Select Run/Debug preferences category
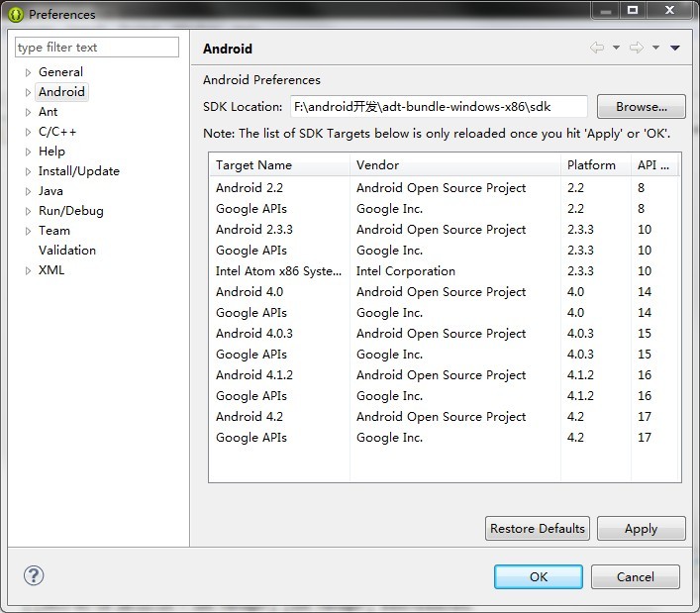 click(71, 211)
